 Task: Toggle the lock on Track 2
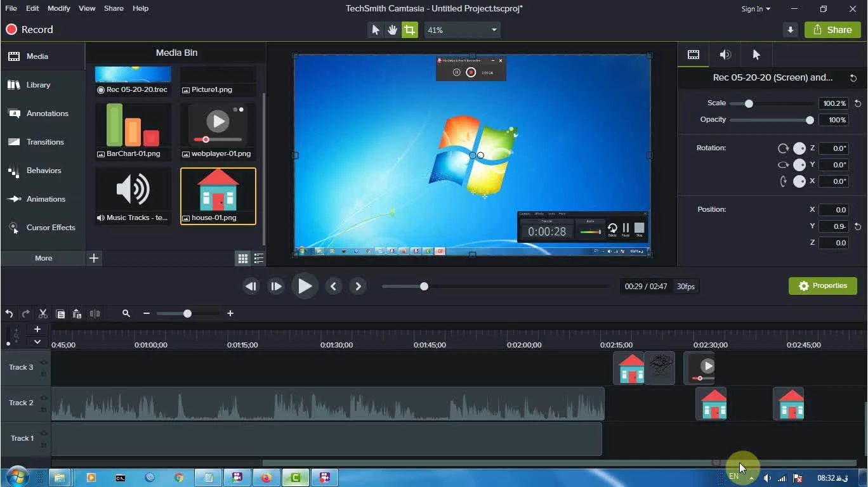44,410
